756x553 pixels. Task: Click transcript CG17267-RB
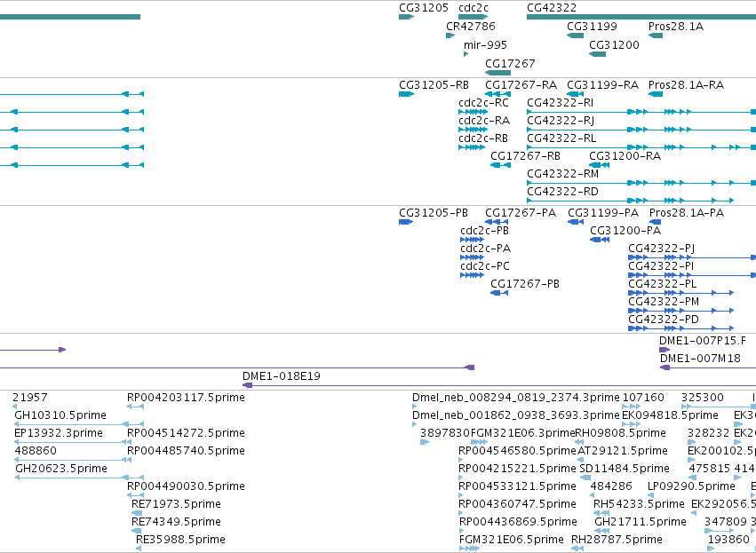pos(500,165)
